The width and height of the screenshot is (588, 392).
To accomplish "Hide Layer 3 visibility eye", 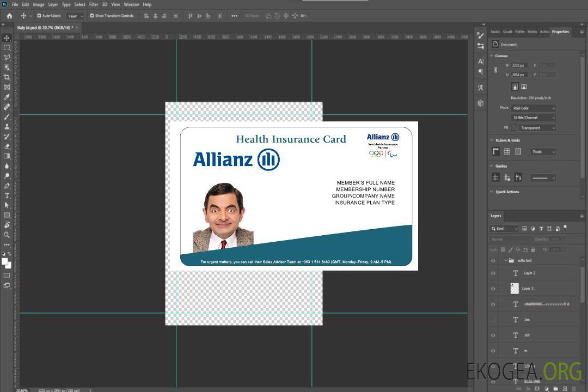I will (493, 289).
